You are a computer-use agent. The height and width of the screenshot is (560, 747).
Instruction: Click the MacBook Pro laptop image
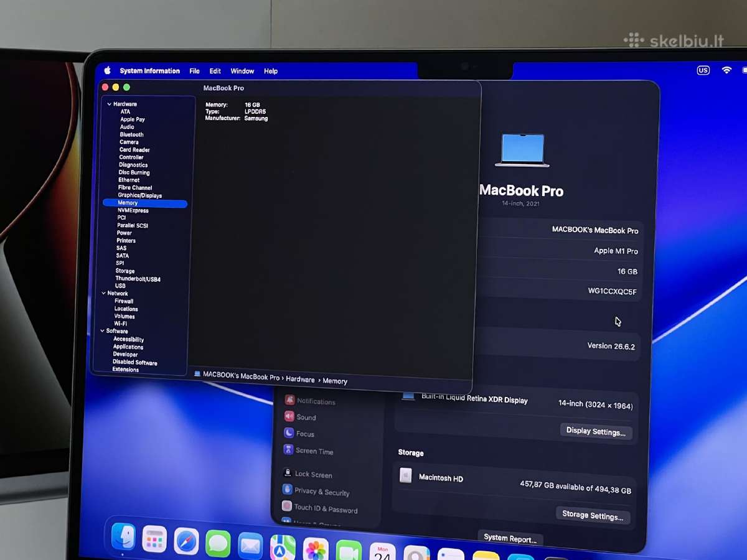[522, 150]
